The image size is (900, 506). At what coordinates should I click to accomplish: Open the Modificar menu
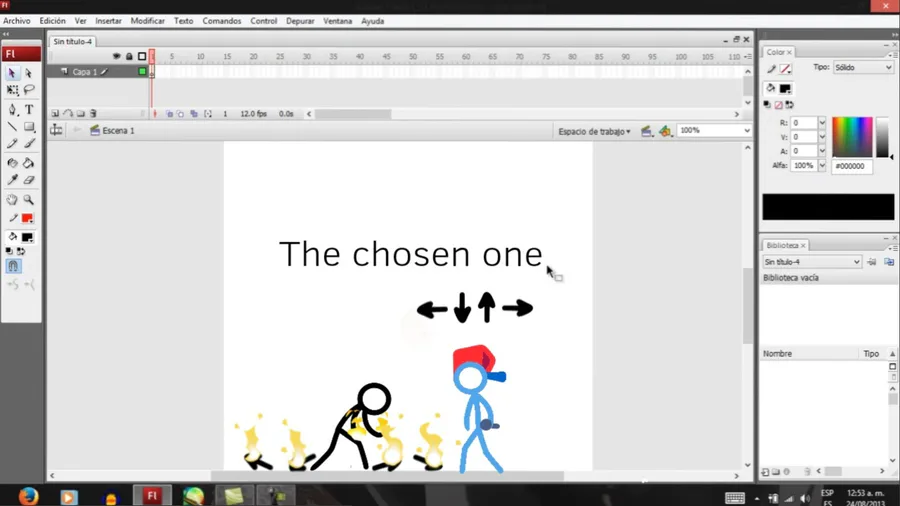click(148, 21)
